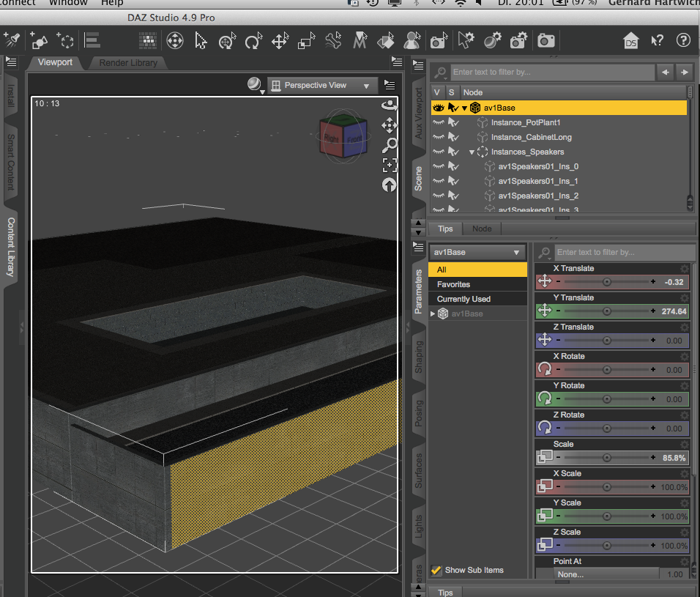Select the Currently Used filter
Screen dimensions: 700x597
[x=463, y=299]
